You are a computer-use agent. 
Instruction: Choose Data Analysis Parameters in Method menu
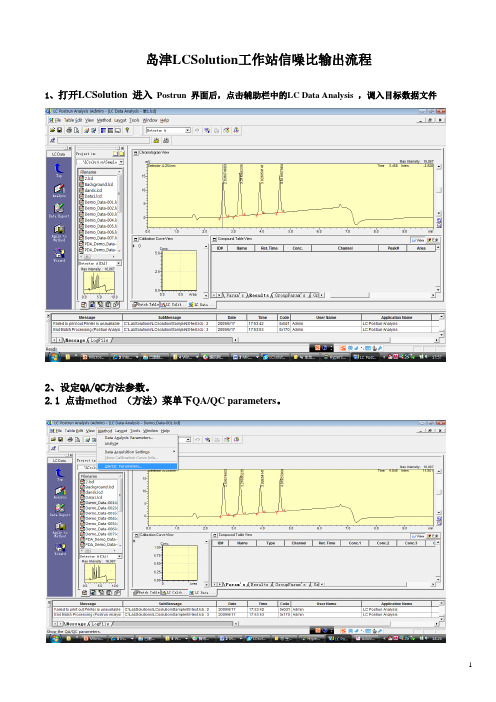tap(138, 438)
